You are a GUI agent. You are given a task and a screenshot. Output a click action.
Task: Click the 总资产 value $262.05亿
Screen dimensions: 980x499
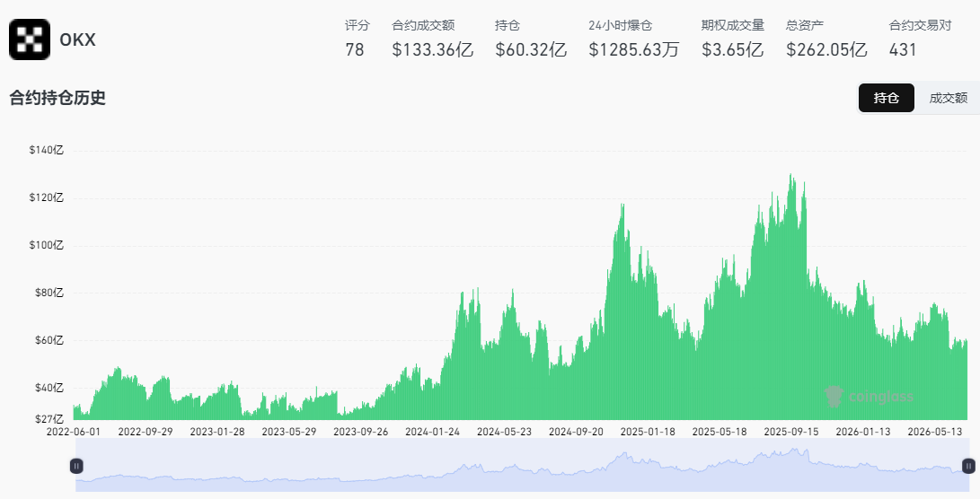click(826, 50)
